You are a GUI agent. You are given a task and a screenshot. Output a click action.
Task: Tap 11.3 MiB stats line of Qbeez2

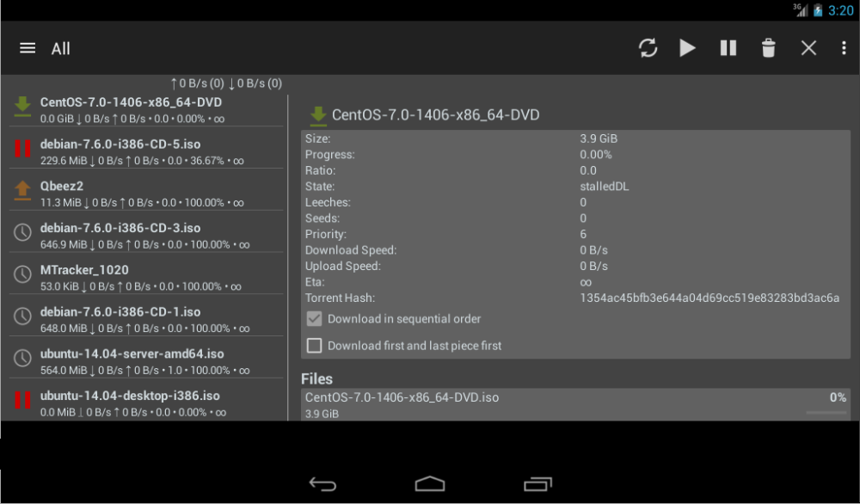click(142, 203)
